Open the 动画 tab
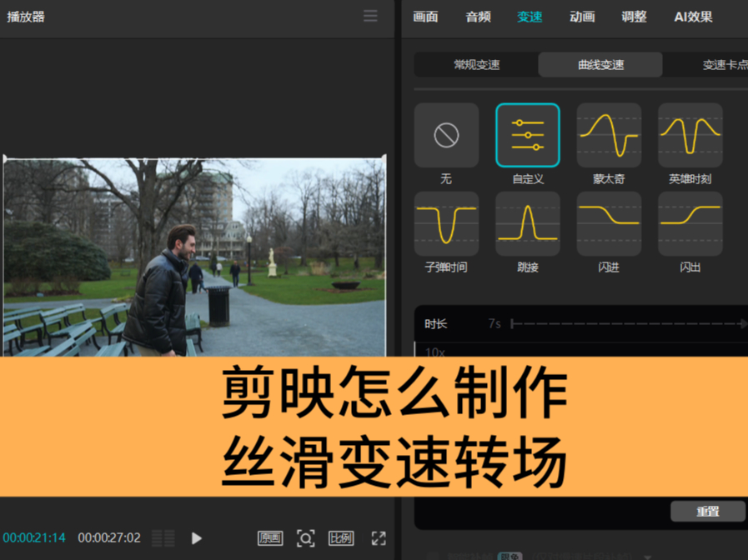The width and height of the screenshot is (748, 560). pyautogui.click(x=582, y=17)
